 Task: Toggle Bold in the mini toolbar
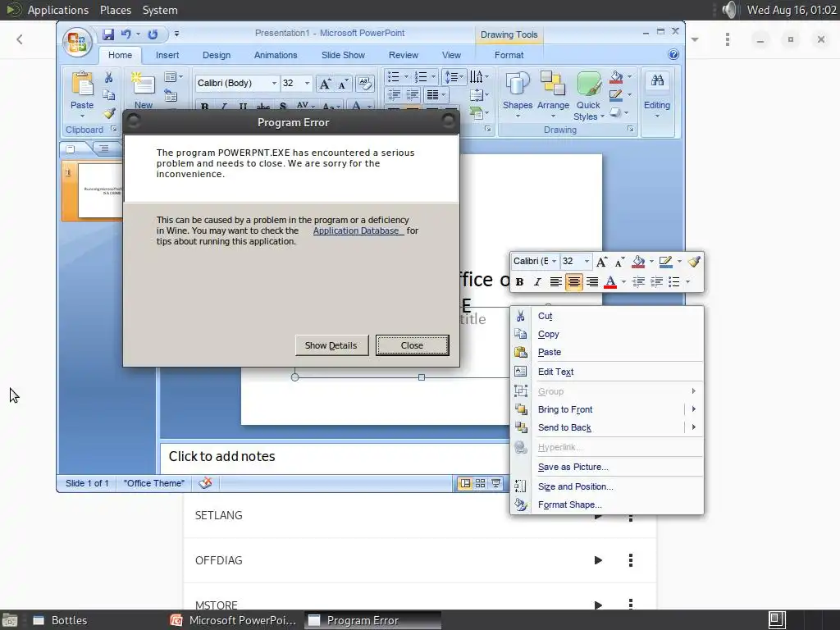[x=519, y=282]
